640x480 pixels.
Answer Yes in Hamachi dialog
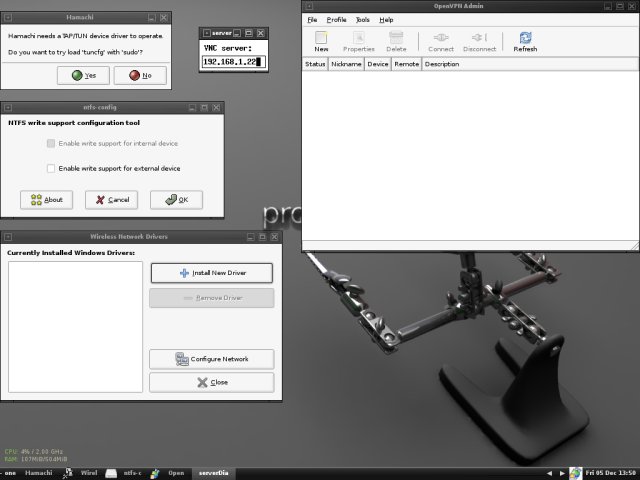83,76
